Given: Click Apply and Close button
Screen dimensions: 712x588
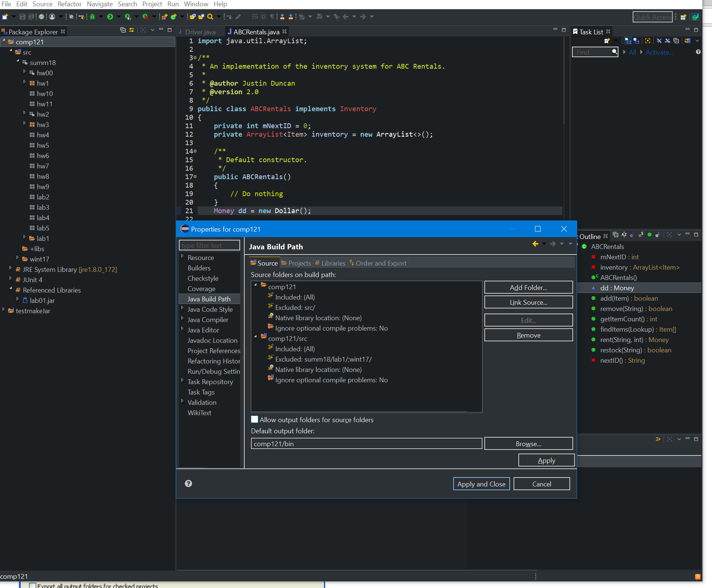Looking at the screenshot, I should point(481,484).
